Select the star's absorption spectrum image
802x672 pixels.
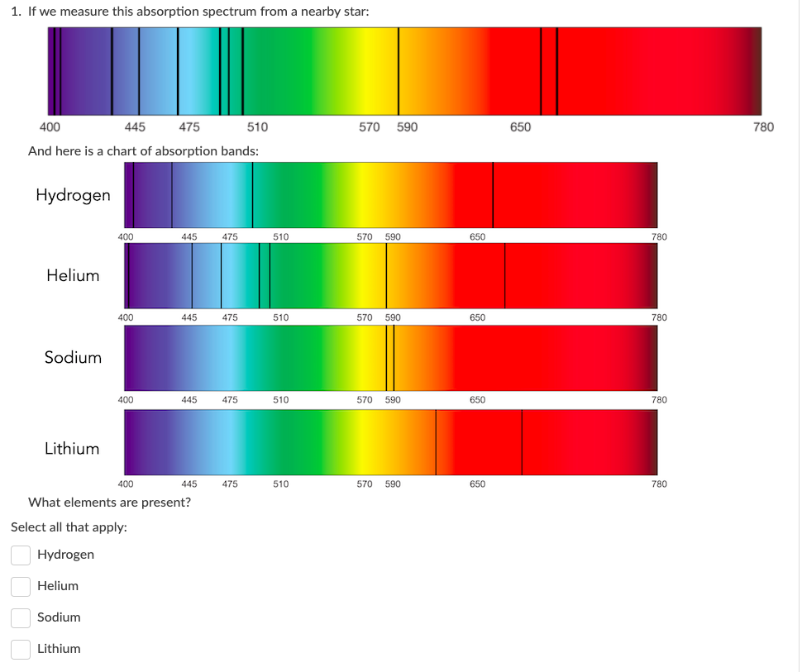point(405,69)
